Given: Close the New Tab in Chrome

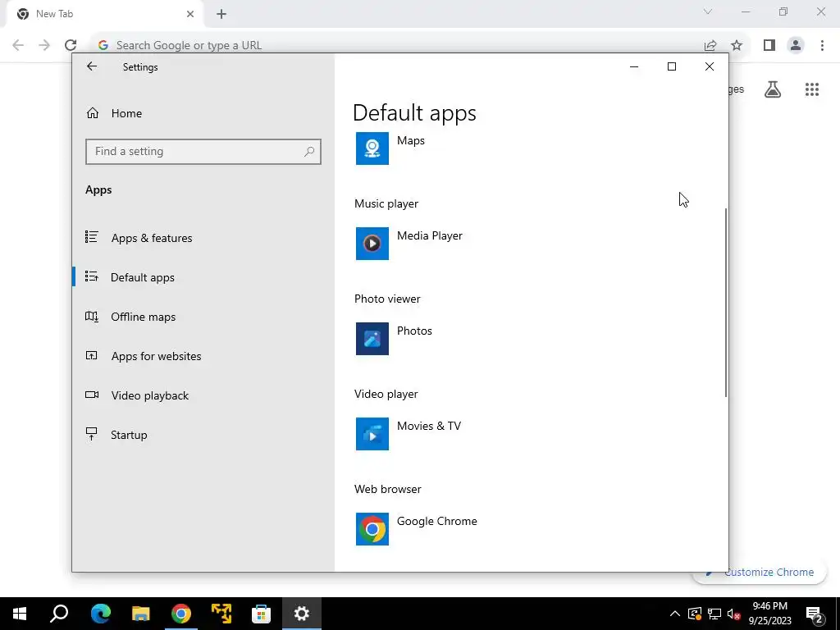Looking at the screenshot, I should pos(190,14).
